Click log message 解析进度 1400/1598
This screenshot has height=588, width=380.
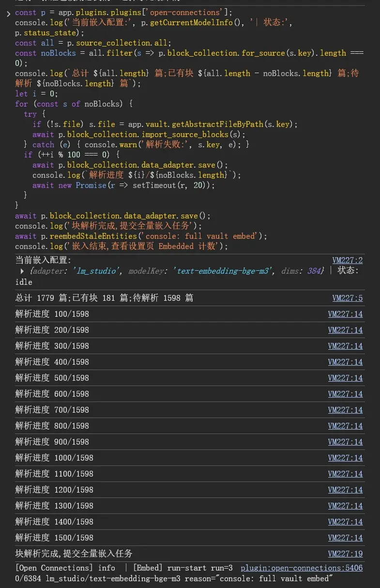click(x=54, y=522)
